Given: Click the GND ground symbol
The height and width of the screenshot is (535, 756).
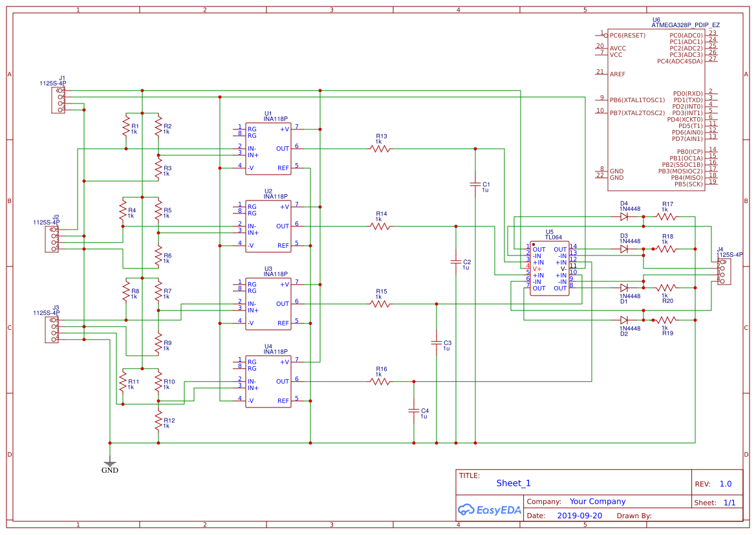Looking at the screenshot, I should point(110,463).
